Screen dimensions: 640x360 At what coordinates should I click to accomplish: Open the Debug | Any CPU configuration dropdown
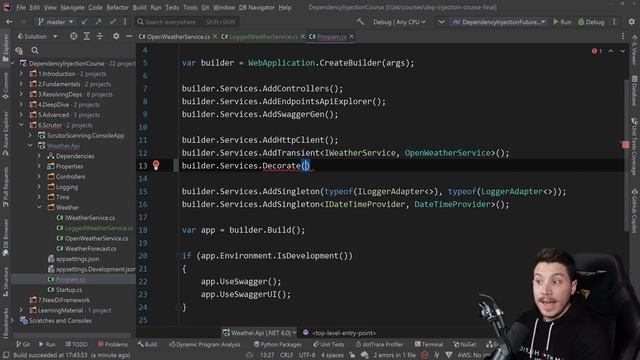(399, 22)
